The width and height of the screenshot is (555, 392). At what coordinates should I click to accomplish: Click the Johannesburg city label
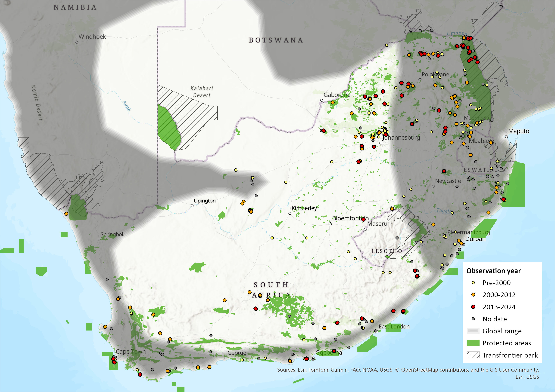402,137
